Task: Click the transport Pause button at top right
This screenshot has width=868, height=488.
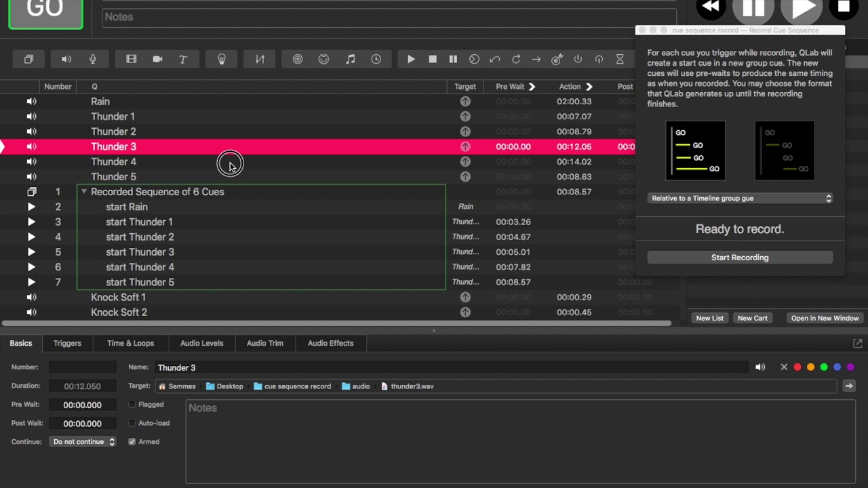Action: 753,8
